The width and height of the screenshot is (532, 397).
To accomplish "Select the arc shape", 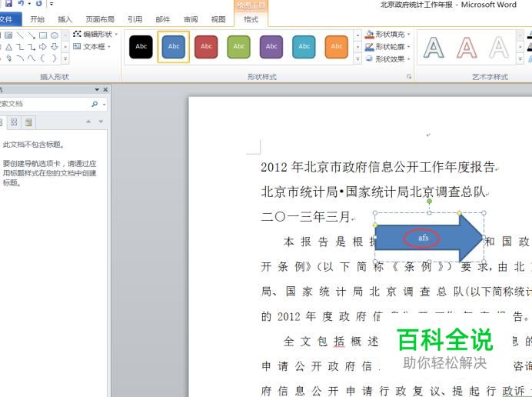I will coord(20,58).
